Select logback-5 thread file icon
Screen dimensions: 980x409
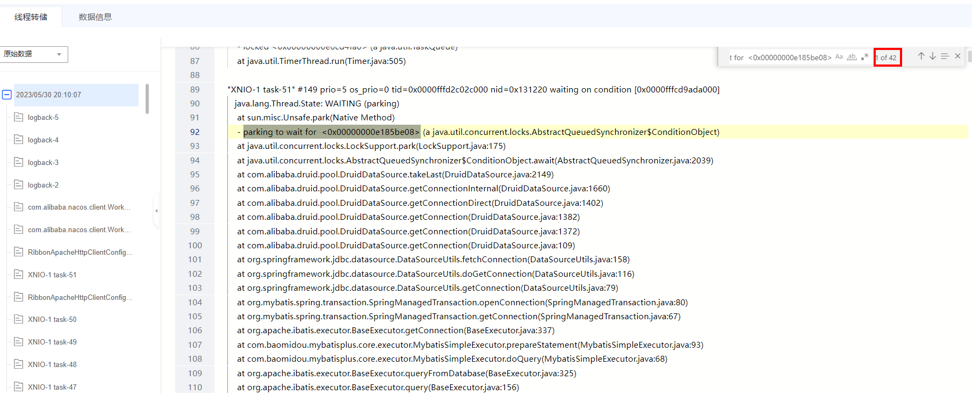(19, 117)
